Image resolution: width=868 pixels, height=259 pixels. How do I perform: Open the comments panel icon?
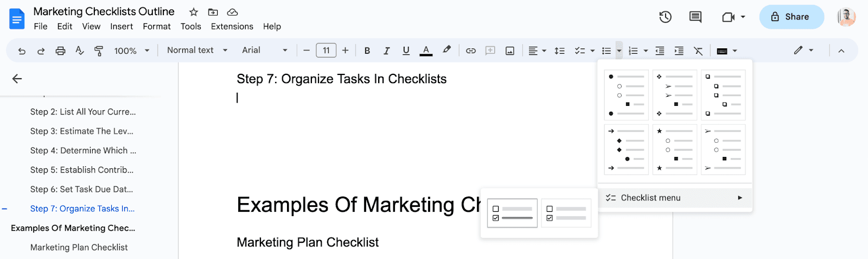[695, 17]
